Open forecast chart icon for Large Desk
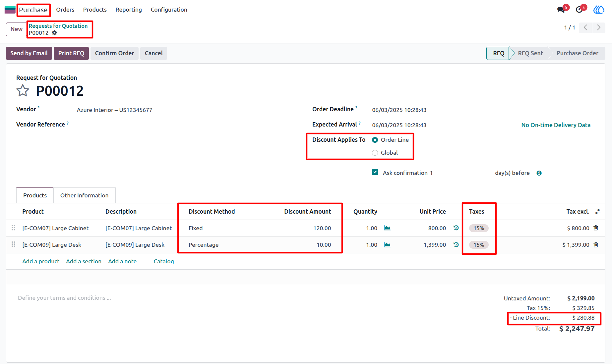 [x=387, y=244]
